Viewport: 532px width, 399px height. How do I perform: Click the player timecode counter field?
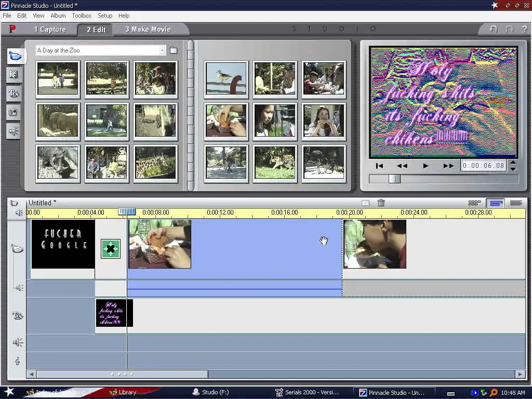(x=483, y=166)
